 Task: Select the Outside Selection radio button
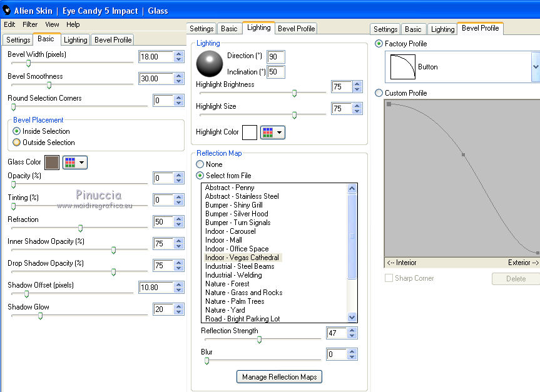(16, 143)
